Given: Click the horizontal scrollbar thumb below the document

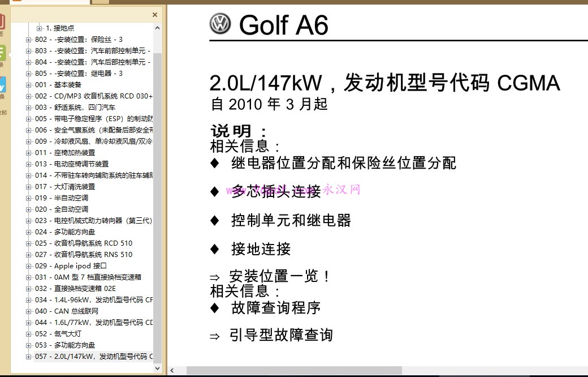Looking at the screenshot, I should (x=294, y=371).
